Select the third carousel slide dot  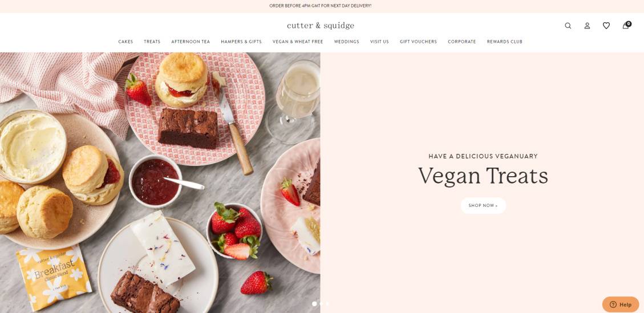coord(327,304)
